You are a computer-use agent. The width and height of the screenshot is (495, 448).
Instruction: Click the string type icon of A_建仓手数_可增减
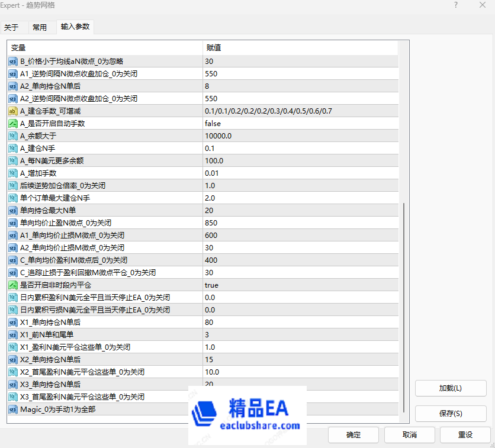click(x=13, y=111)
